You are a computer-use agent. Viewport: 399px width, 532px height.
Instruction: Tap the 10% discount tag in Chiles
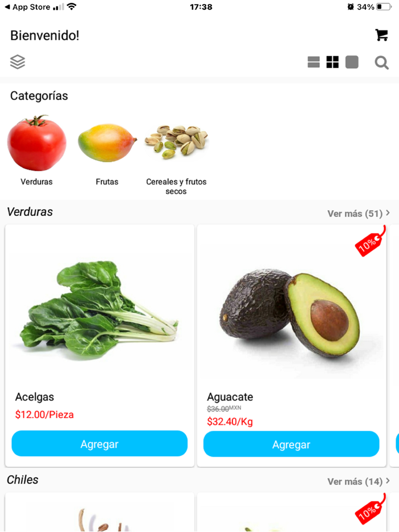[x=370, y=509]
